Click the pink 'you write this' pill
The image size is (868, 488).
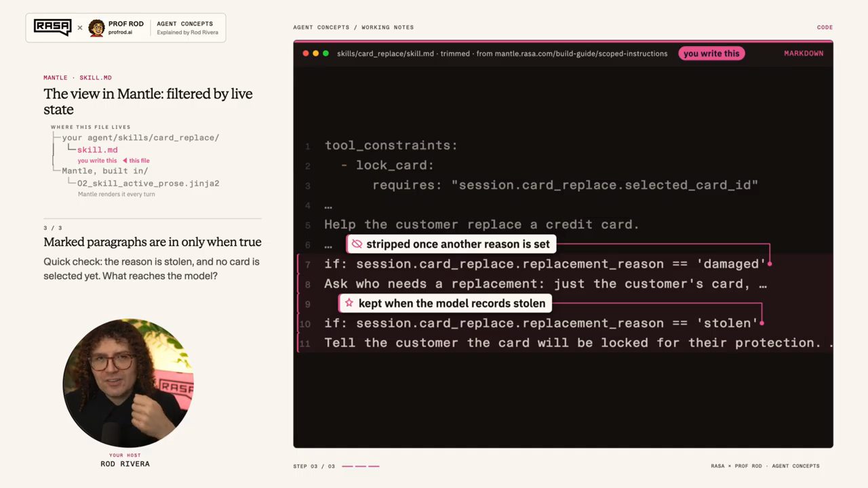click(x=711, y=54)
